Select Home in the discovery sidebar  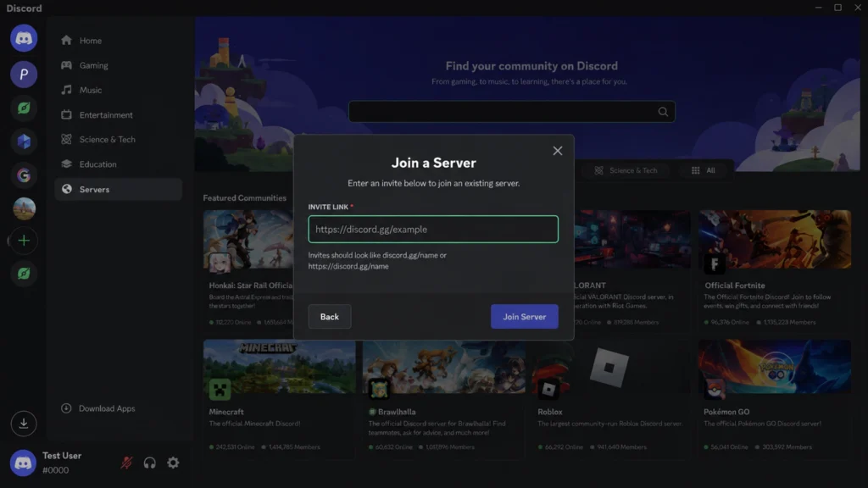(x=118, y=41)
